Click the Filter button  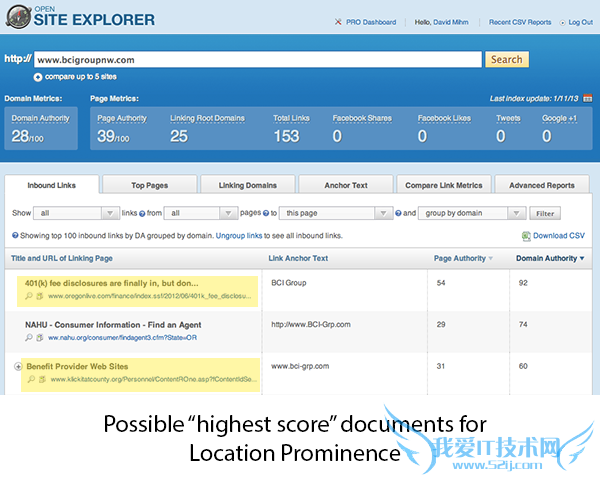[545, 213]
